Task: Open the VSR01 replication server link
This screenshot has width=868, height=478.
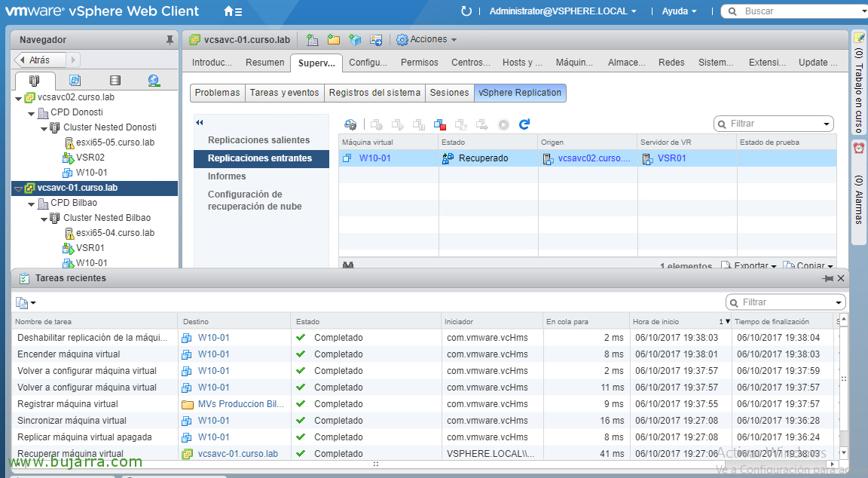Action: (x=672, y=158)
